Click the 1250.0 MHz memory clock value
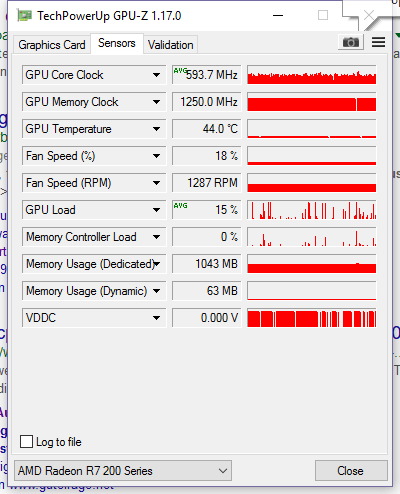 [x=207, y=102]
